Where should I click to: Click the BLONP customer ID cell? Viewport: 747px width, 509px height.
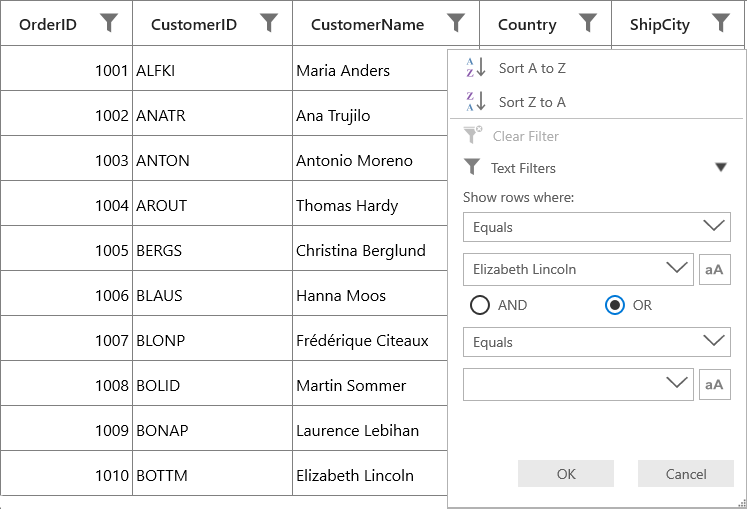point(212,338)
